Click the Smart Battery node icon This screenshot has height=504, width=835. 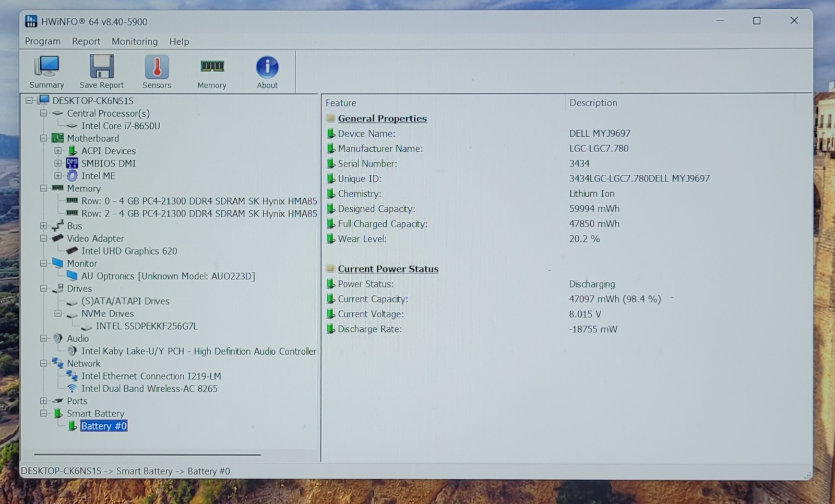point(58,413)
